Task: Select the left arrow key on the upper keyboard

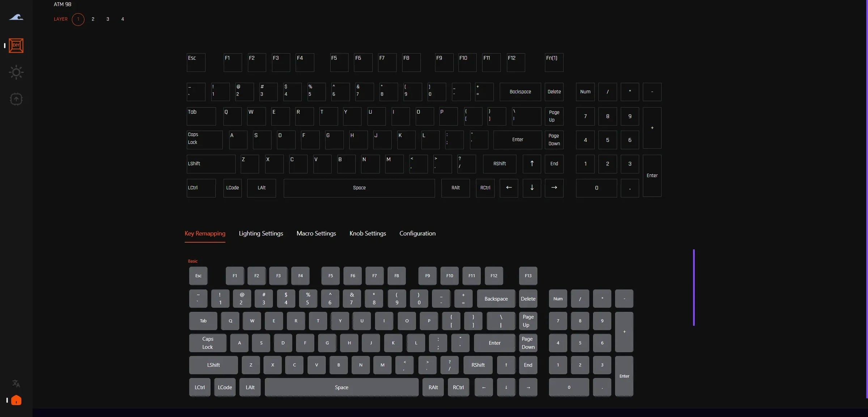Action: (509, 188)
